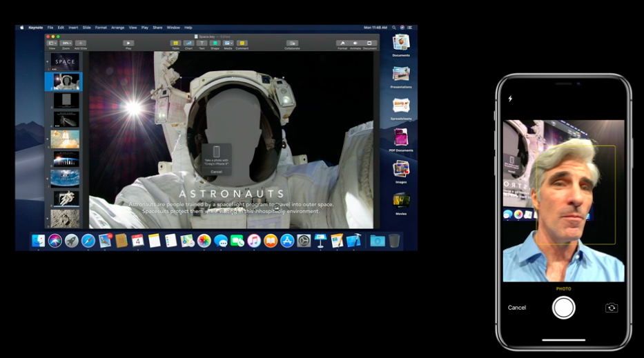Cancel the take photo popup on slide
This screenshot has height=358, width=644.
pyautogui.click(x=217, y=172)
